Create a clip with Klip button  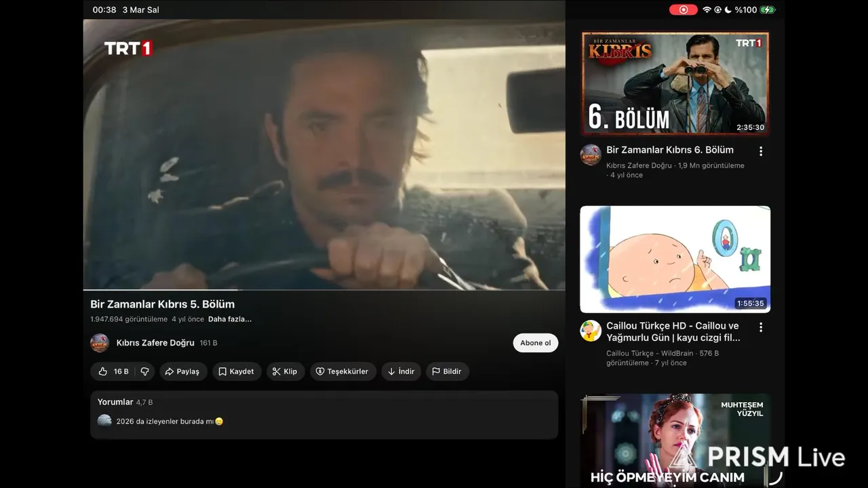285,371
